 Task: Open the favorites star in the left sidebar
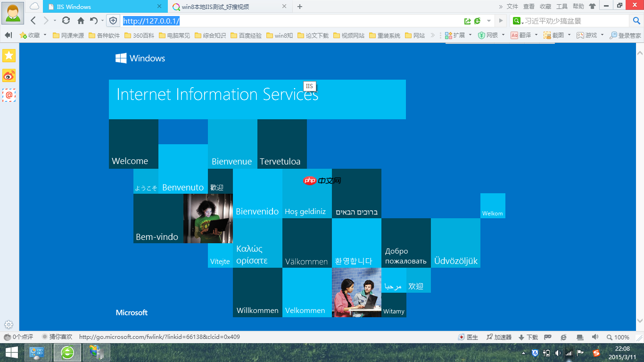9,55
